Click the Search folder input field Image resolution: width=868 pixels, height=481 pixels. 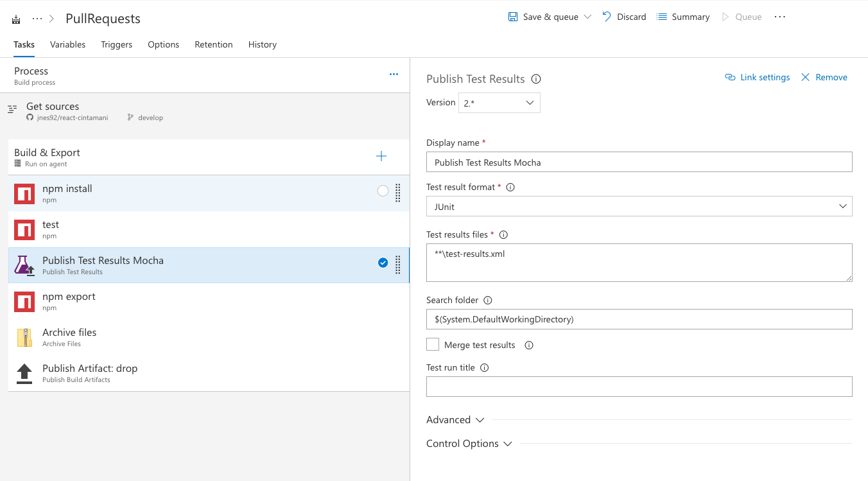point(639,319)
